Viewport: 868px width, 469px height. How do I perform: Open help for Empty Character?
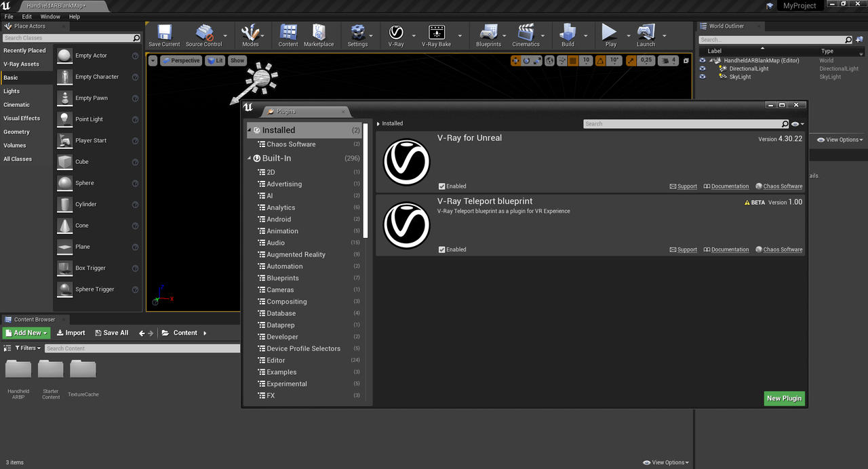point(135,77)
